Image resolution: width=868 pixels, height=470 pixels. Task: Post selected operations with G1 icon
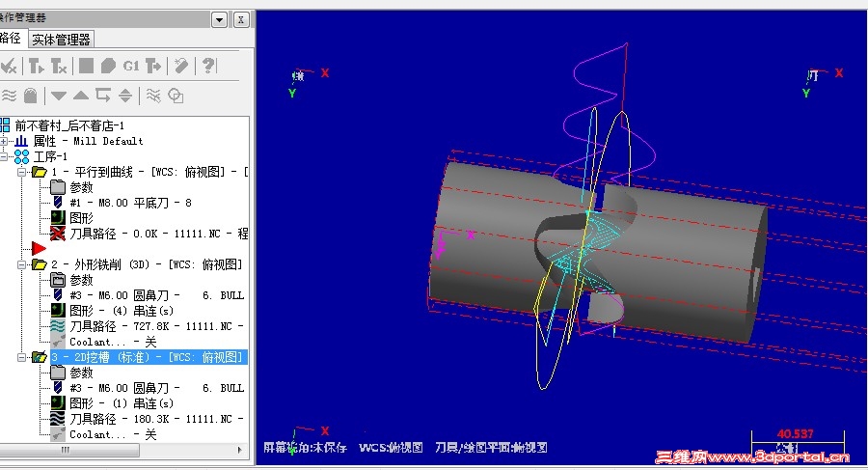pos(130,66)
